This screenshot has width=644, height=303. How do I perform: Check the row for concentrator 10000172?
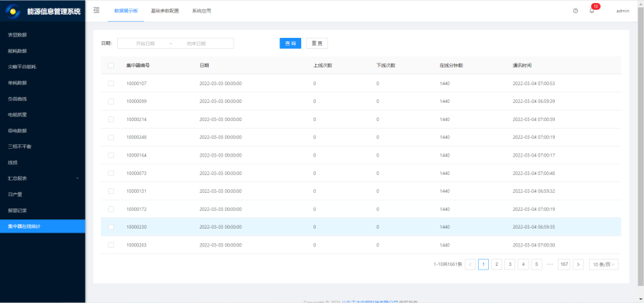111,209
